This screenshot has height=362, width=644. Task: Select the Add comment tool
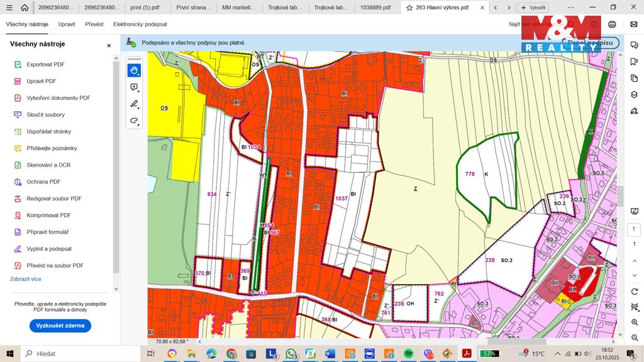click(134, 87)
